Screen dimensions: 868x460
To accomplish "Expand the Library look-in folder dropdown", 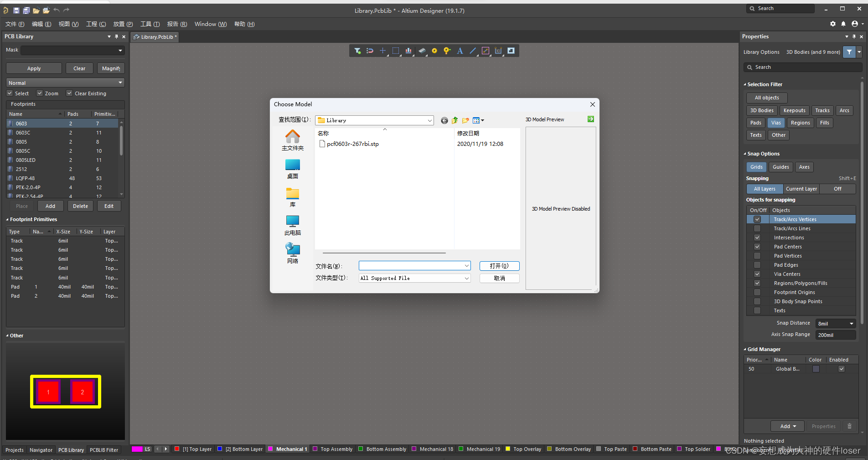I will pyautogui.click(x=429, y=120).
